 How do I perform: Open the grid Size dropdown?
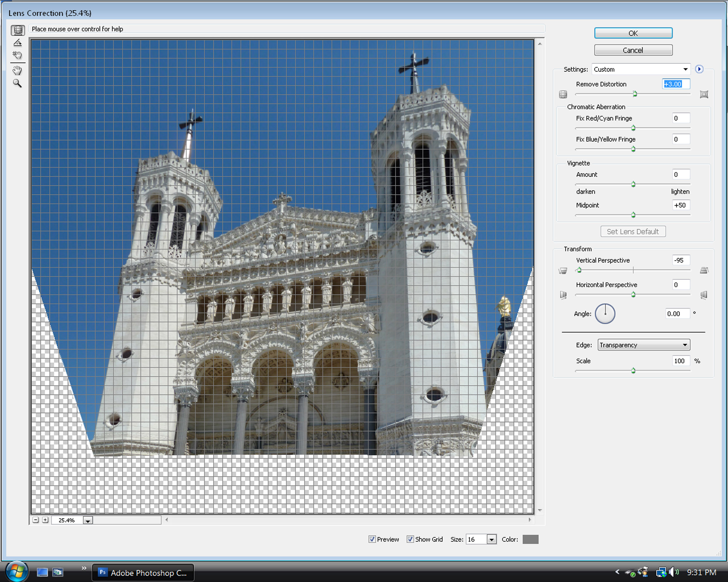tap(491, 540)
